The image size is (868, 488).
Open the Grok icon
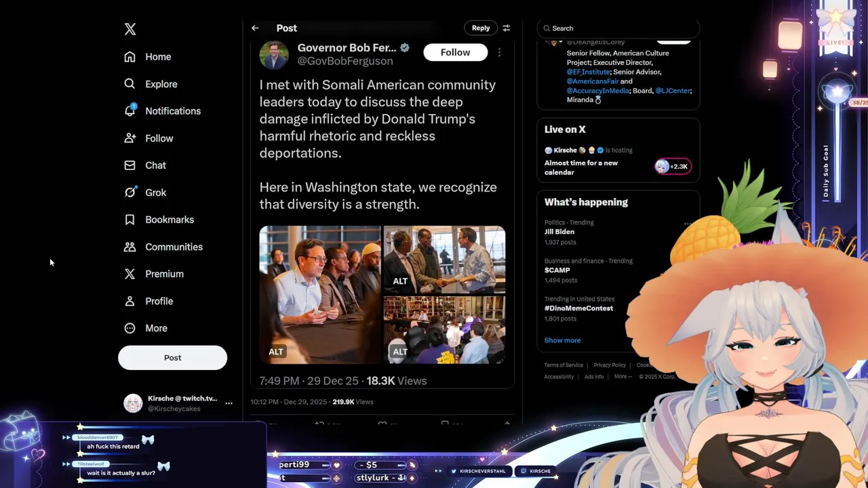(130, 192)
